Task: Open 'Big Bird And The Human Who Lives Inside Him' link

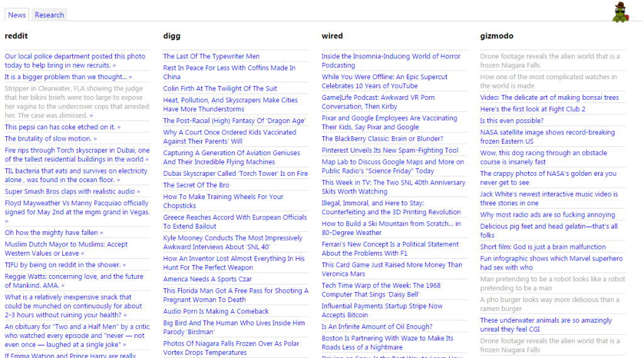Action: pyautogui.click(x=234, y=327)
